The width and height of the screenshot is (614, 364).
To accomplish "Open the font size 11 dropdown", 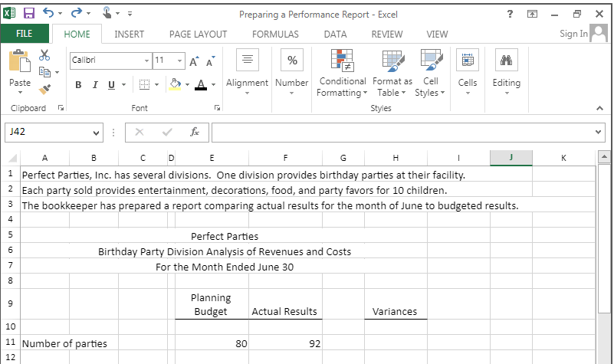I will tap(179, 61).
